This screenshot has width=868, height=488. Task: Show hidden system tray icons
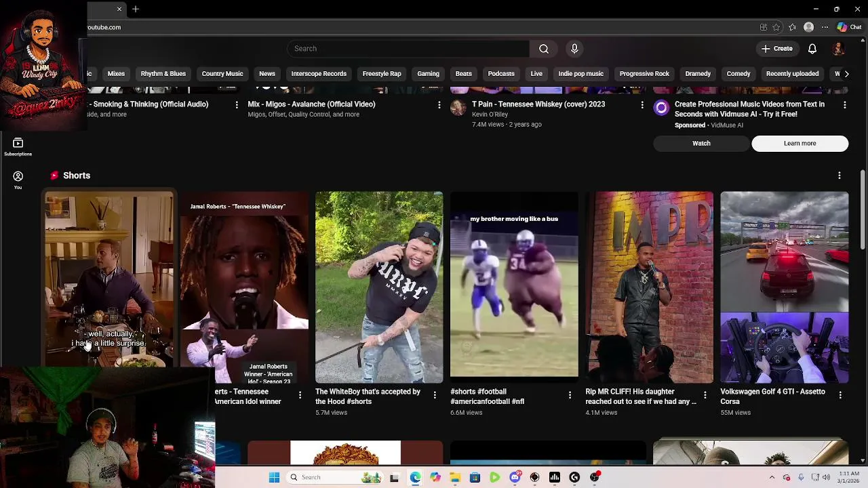coord(772,478)
